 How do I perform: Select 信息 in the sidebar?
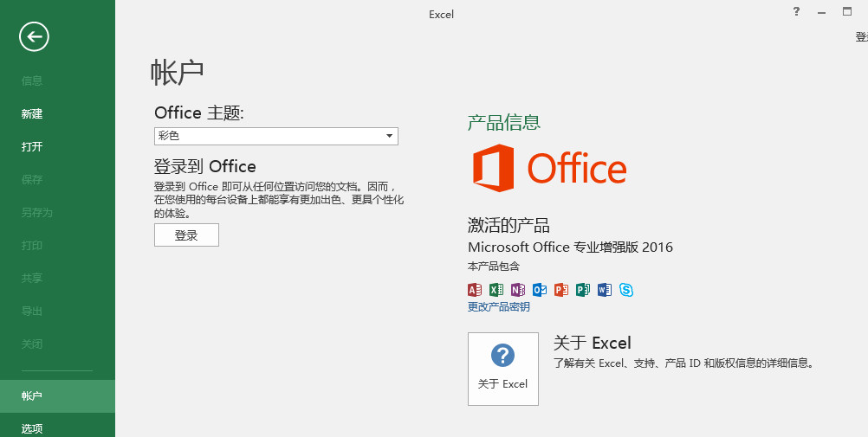click(x=32, y=80)
